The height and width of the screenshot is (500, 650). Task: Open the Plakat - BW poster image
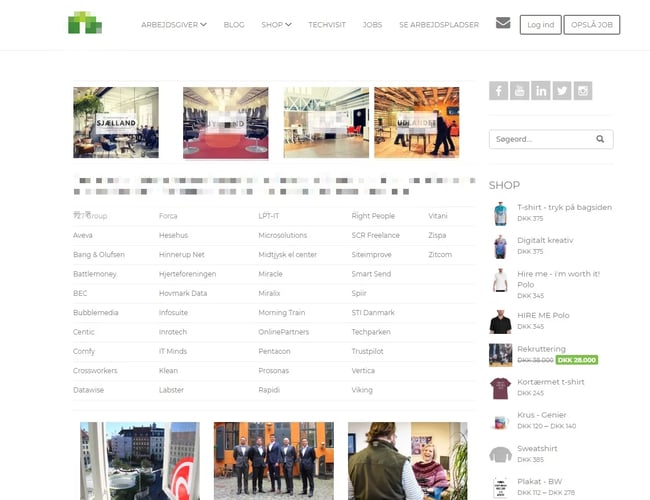(x=500, y=488)
